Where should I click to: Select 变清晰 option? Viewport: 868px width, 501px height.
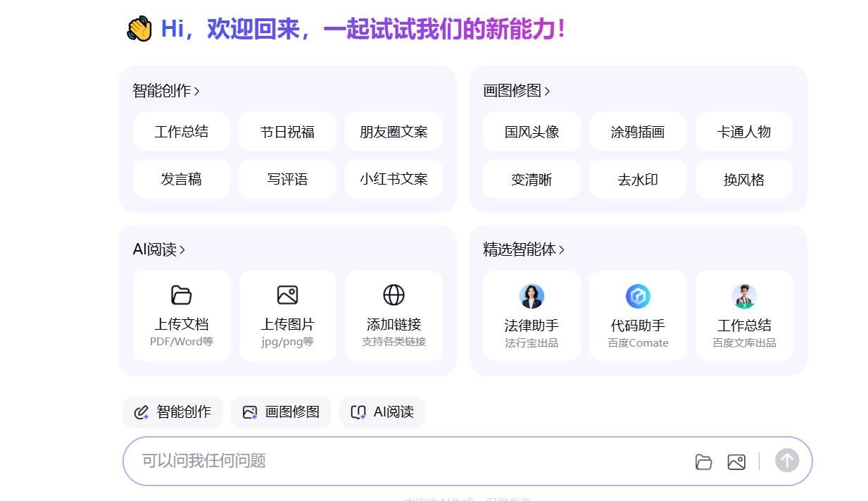[532, 179]
